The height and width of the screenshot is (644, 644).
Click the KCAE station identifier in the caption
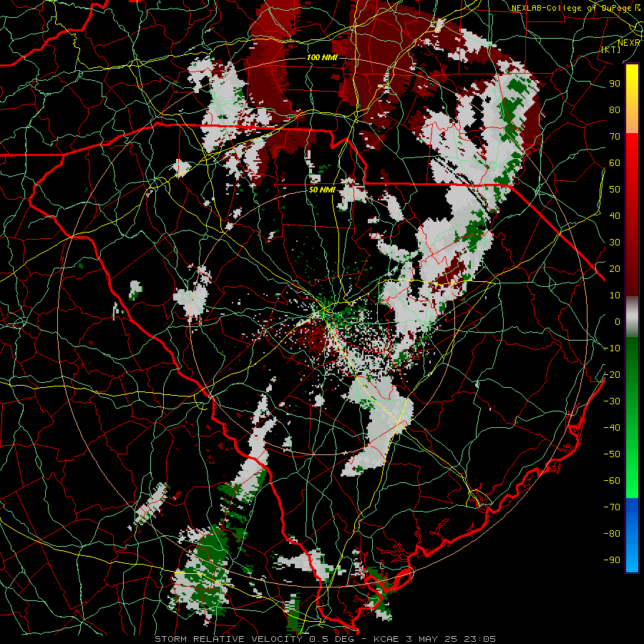(x=386, y=639)
